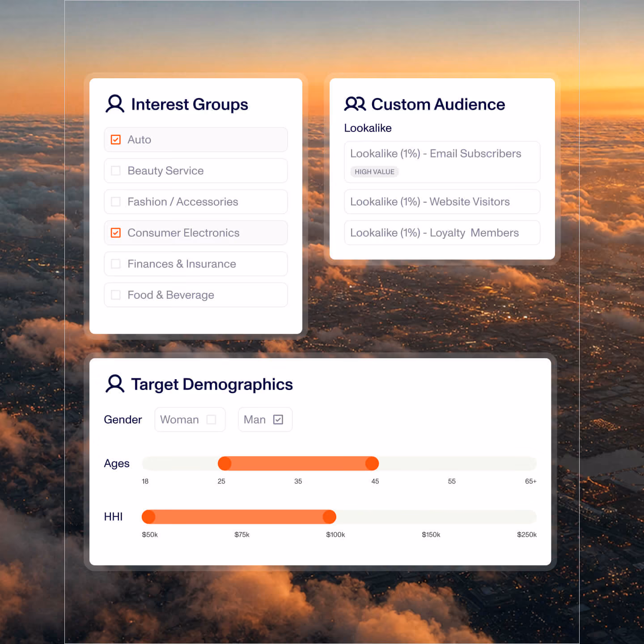Screen dimensions: 644x644
Task: Click the 35 age tick label
Action: [x=298, y=481]
